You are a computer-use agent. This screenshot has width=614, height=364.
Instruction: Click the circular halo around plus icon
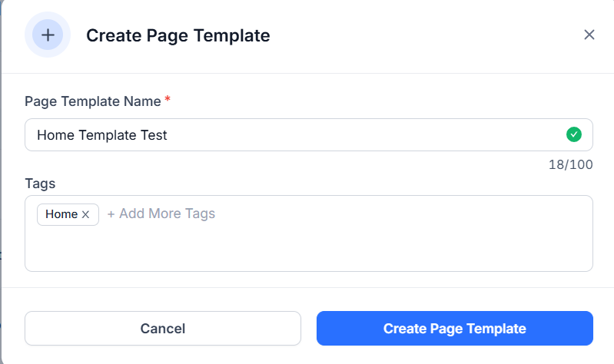48,54
